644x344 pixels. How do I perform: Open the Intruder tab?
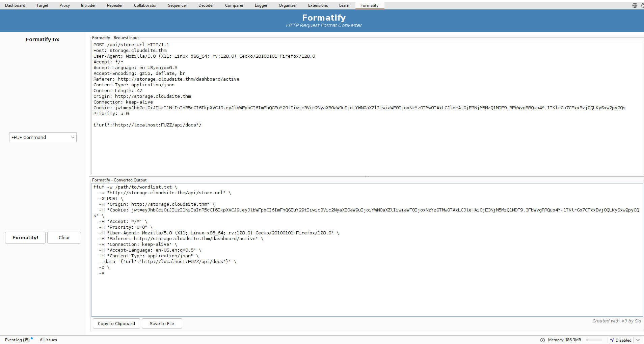(x=88, y=5)
